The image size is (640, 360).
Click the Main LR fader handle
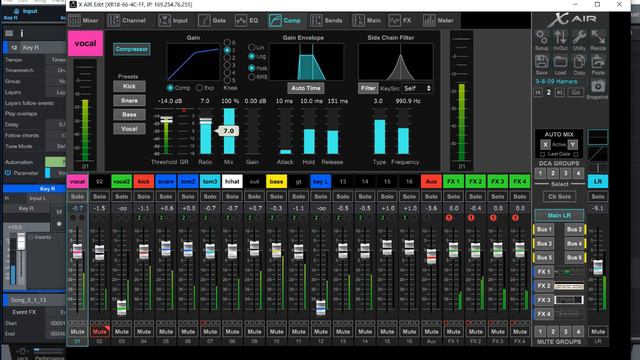click(598, 267)
